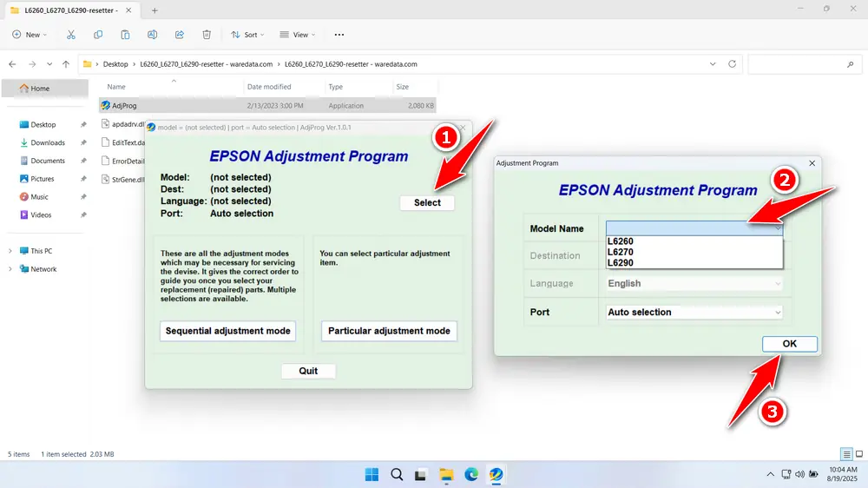Click the Copy icon in Explorer toolbar
The width and height of the screenshot is (868, 488).
[x=98, y=35]
